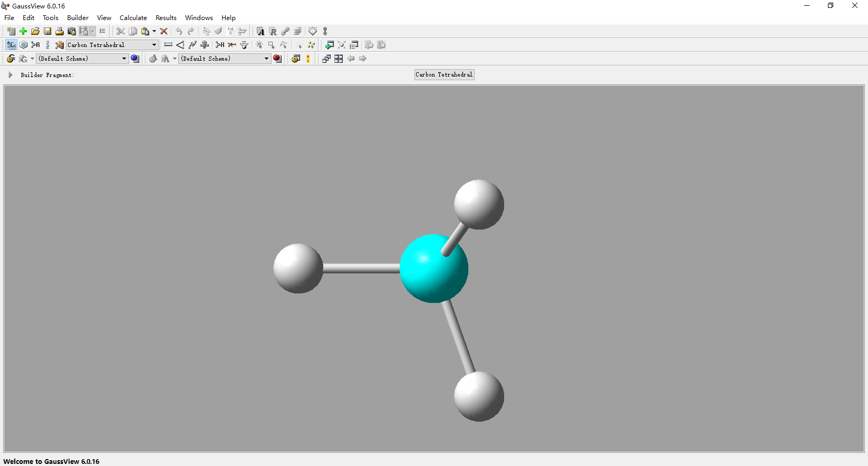Click the green plus Create New Molecule Group icon
Viewport: 868px width, 466px height.
[x=23, y=31]
